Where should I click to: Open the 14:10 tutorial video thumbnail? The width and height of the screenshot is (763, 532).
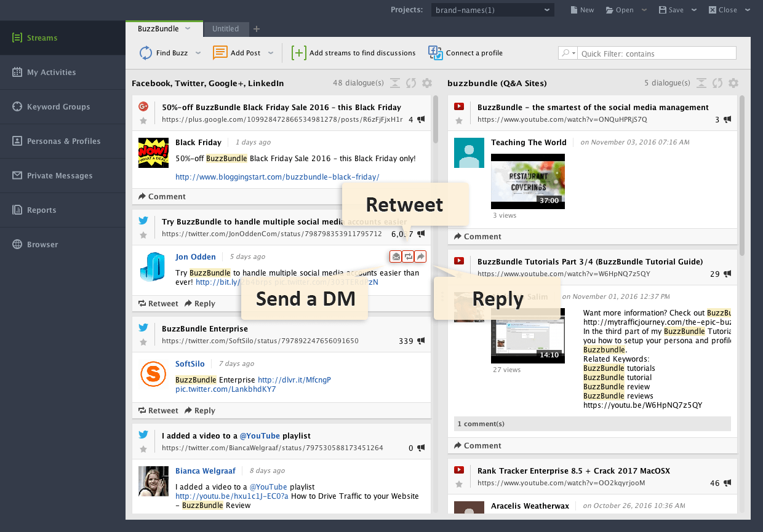coord(528,335)
